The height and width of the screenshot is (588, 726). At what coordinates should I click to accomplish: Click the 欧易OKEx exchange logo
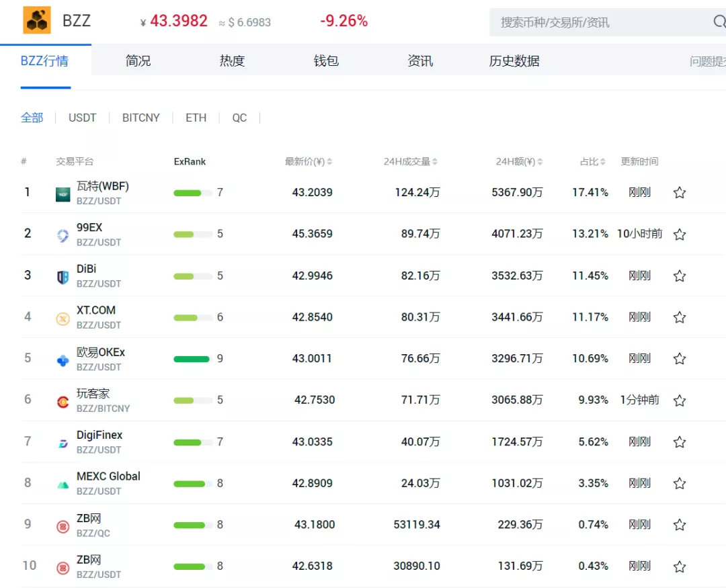(x=63, y=360)
